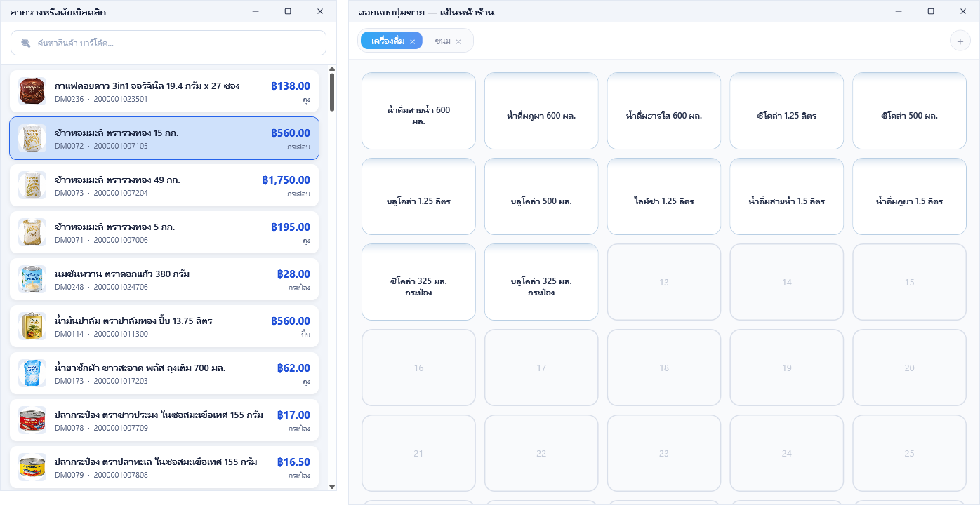Select empty button slot 25
Image resolution: width=980 pixels, height=505 pixels.
[909, 453]
